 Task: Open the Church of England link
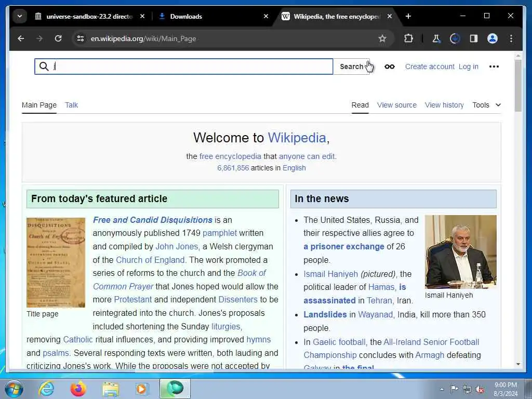(150, 260)
